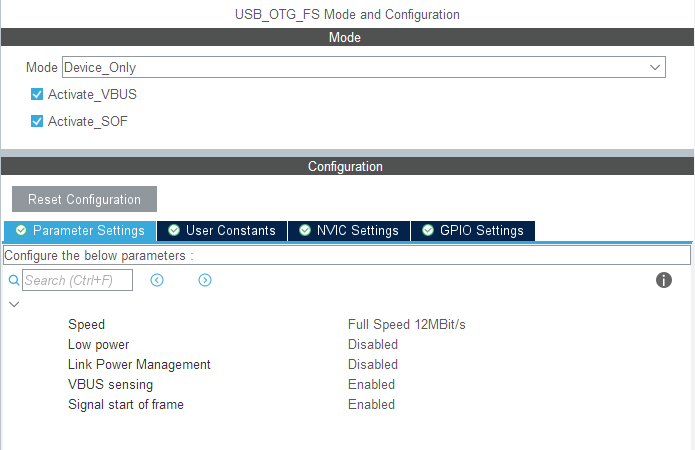The width and height of the screenshot is (695, 450).
Task: Change the Speed value Full Speed 12MBit/s
Action: (x=407, y=324)
